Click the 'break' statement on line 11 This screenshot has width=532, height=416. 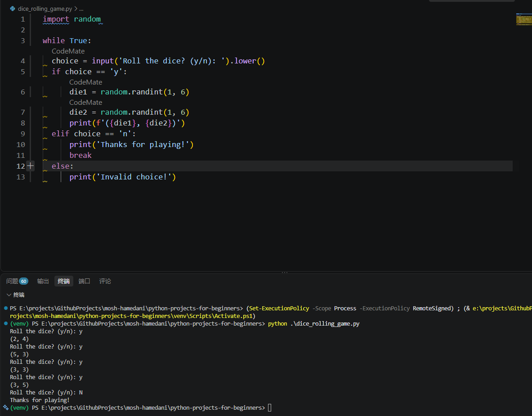80,156
